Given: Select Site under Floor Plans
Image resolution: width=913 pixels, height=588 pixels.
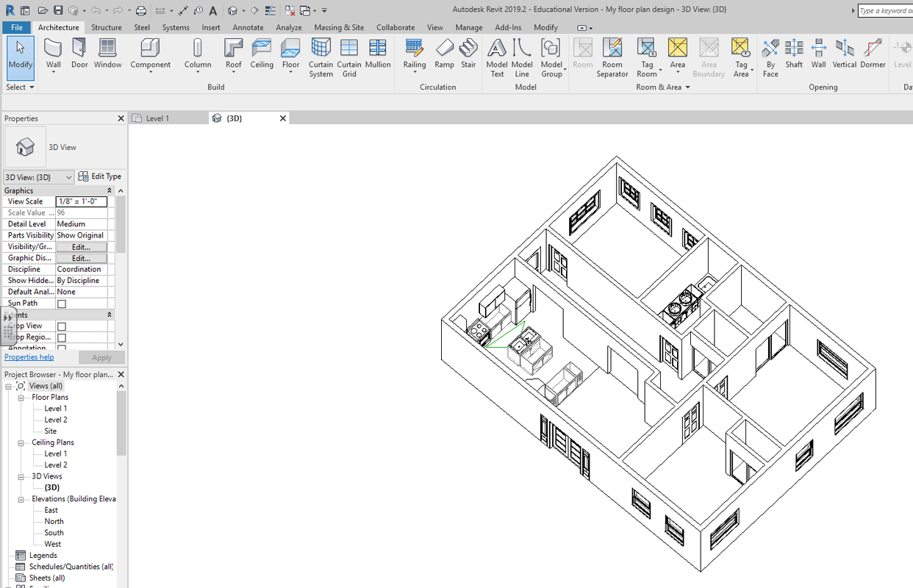Looking at the screenshot, I should pos(50,431).
